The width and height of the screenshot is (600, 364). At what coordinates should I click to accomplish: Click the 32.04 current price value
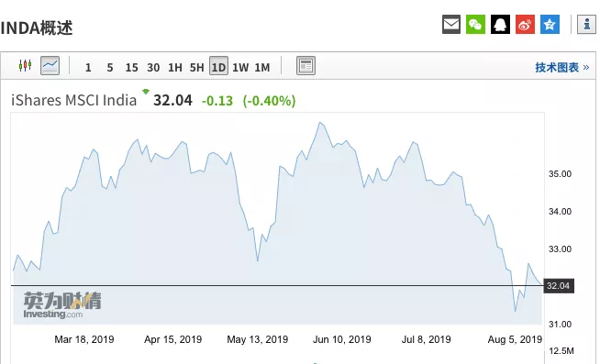coord(172,100)
